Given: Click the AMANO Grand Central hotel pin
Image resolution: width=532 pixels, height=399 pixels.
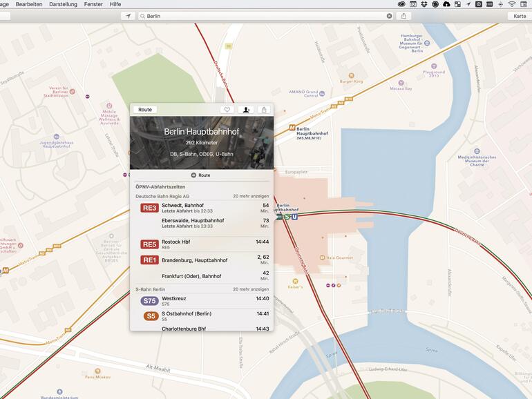Looking at the screenshot, I should tap(322, 94).
